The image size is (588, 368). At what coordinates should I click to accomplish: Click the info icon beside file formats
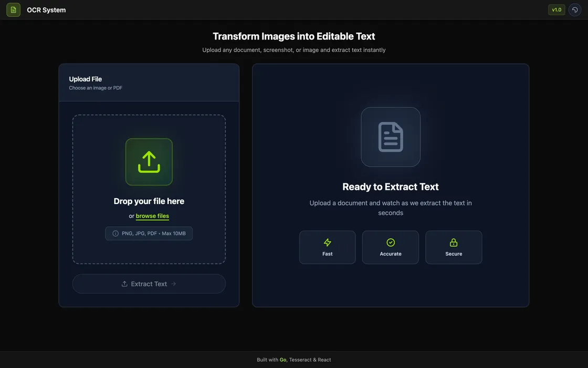coord(115,233)
